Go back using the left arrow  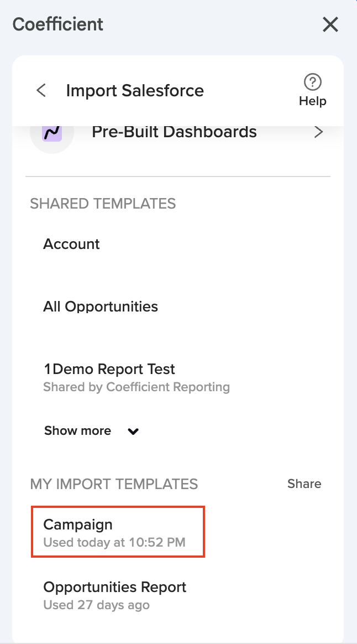pyautogui.click(x=41, y=90)
